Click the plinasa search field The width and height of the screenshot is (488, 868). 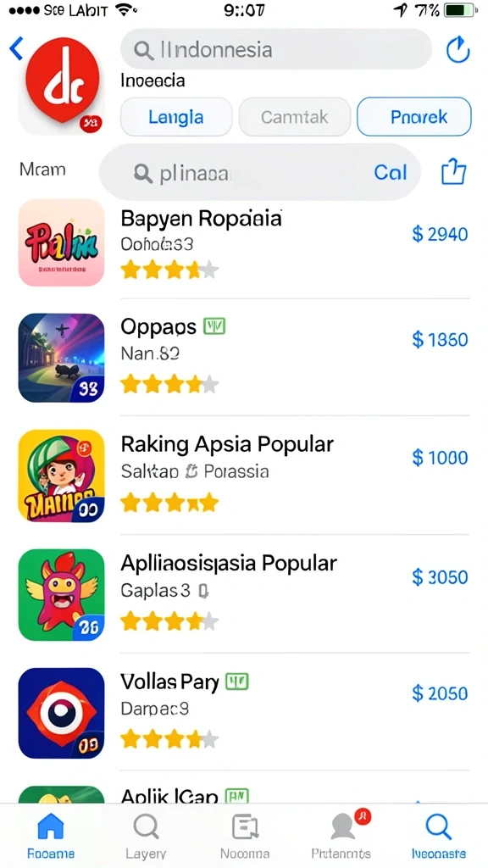(x=259, y=172)
